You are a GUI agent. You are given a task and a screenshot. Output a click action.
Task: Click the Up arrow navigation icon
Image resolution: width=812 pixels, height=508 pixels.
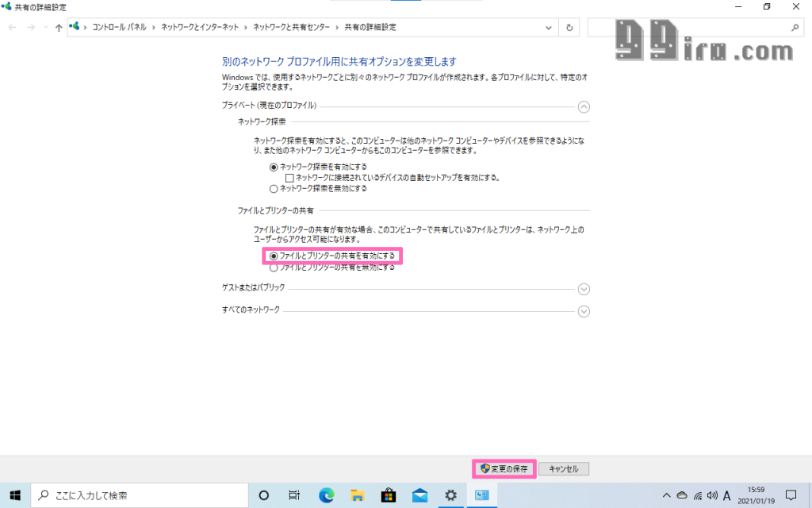59,27
